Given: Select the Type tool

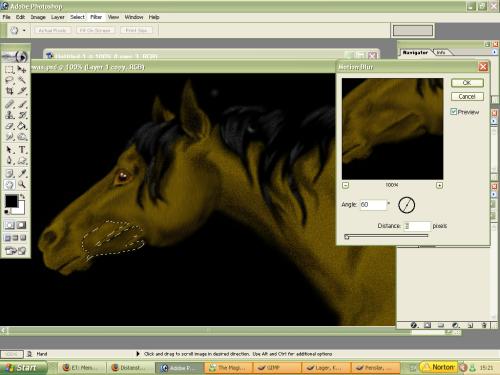Looking at the screenshot, I should click(x=22, y=150).
